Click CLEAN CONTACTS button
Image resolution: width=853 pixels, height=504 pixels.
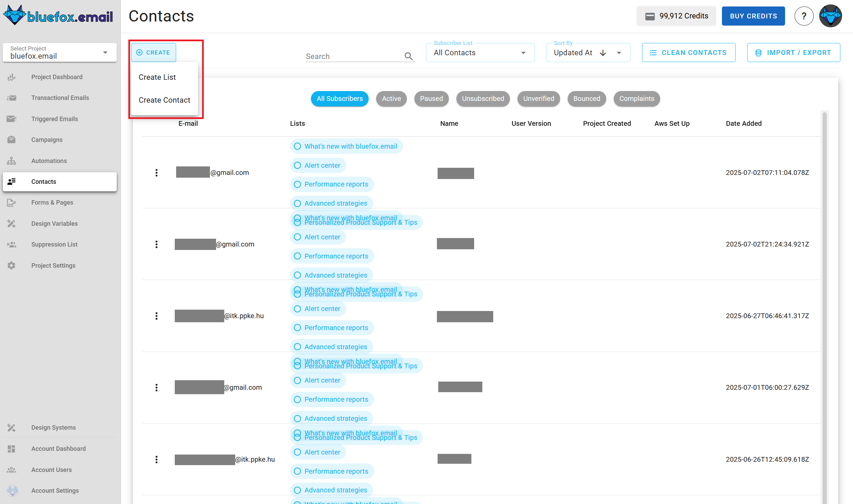(x=688, y=53)
